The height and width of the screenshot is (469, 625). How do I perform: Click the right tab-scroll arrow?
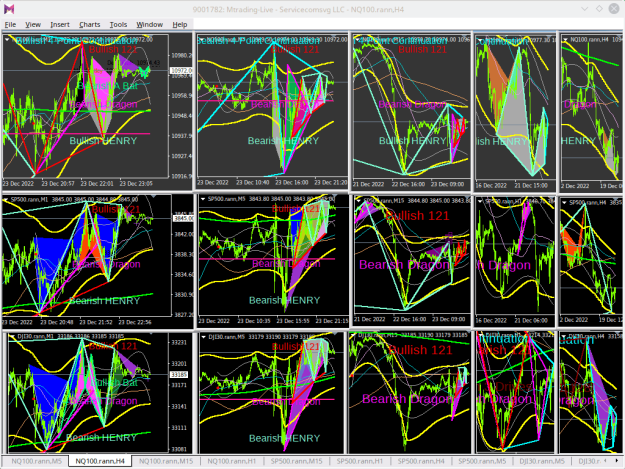tap(618, 461)
